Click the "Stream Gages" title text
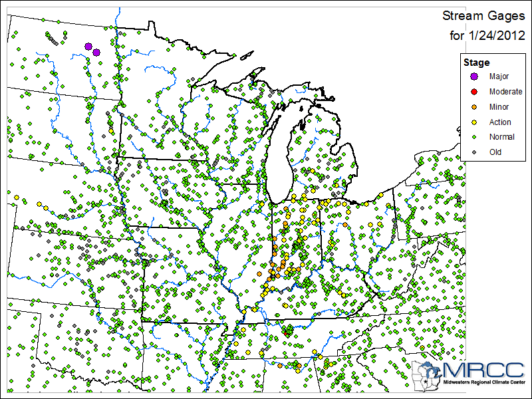Viewport: 532px width, 399px height. click(x=483, y=15)
